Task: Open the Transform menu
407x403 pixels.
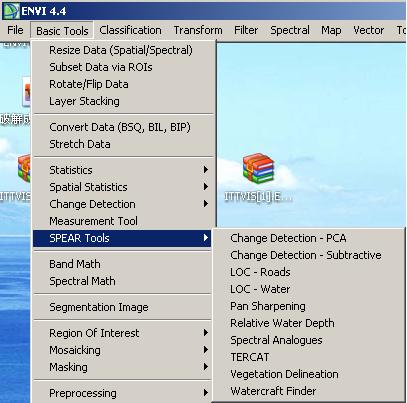Action: click(198, 30)
